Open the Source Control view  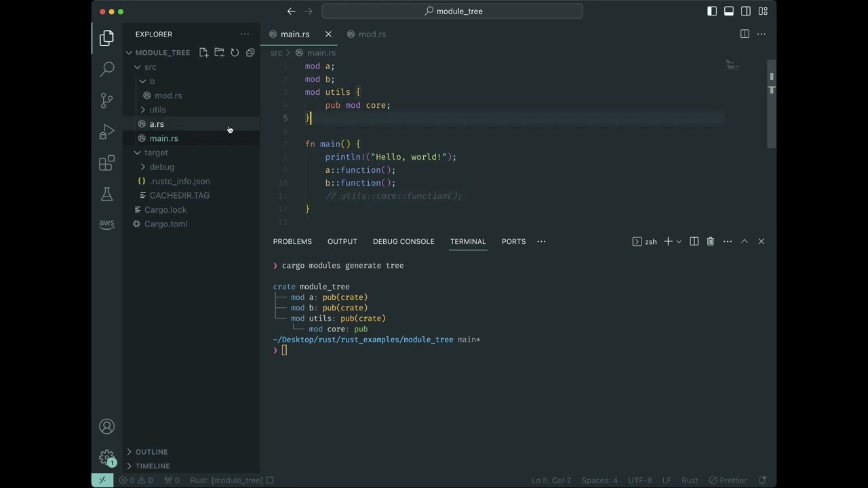point(106,100)
